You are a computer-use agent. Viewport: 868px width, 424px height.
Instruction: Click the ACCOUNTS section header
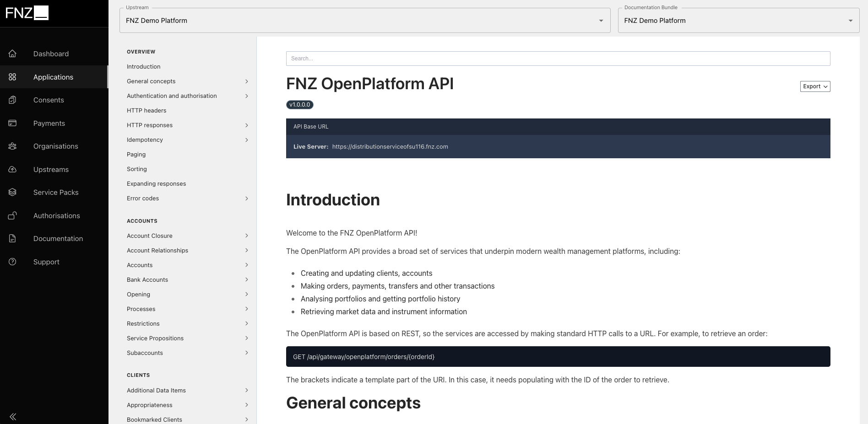tap(142, 221)
